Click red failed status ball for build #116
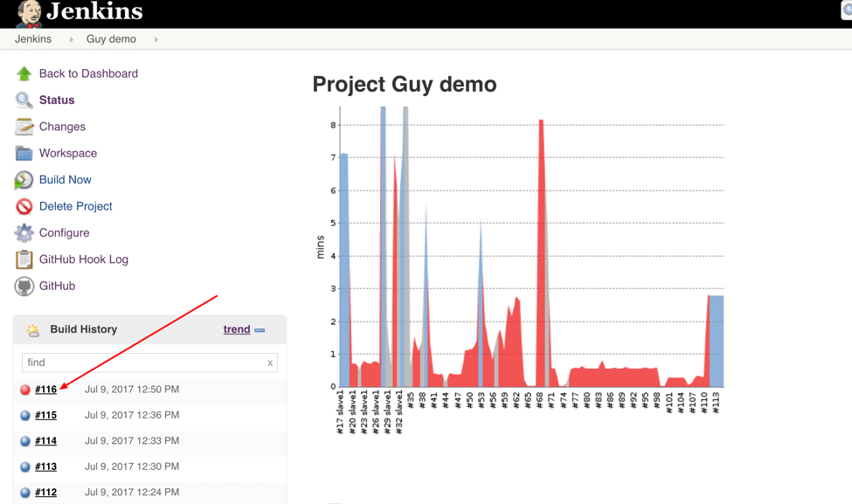Screen dimensions: 852x504 (25, 390)
